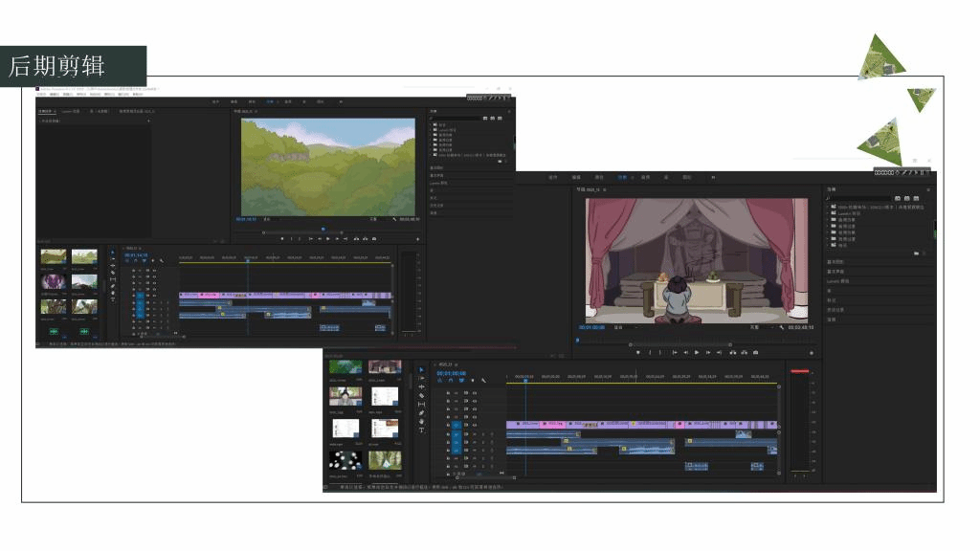Screen dimensions: 980x551
Task: Click the timeline playhead marker in shrine-preview window
Action: (525, 380)
